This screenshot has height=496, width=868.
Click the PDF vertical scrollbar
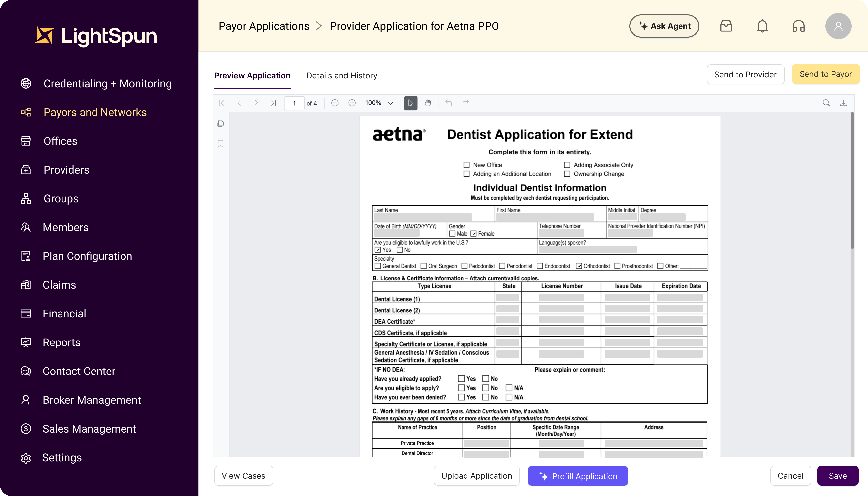(852, 181)
